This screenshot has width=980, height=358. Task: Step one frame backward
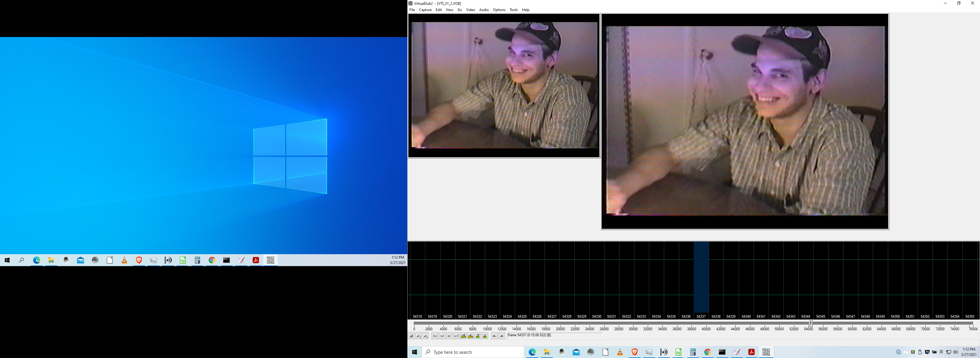[442, 336]
